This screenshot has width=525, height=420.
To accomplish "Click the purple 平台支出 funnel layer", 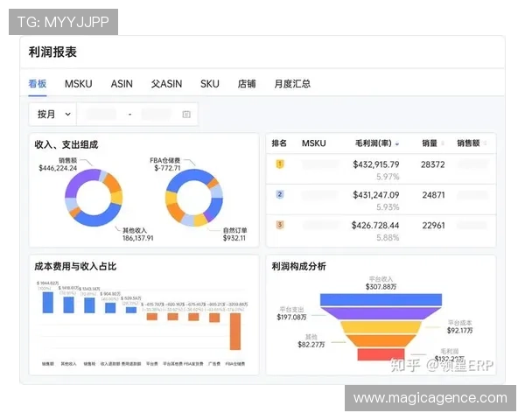I will 381,313.
